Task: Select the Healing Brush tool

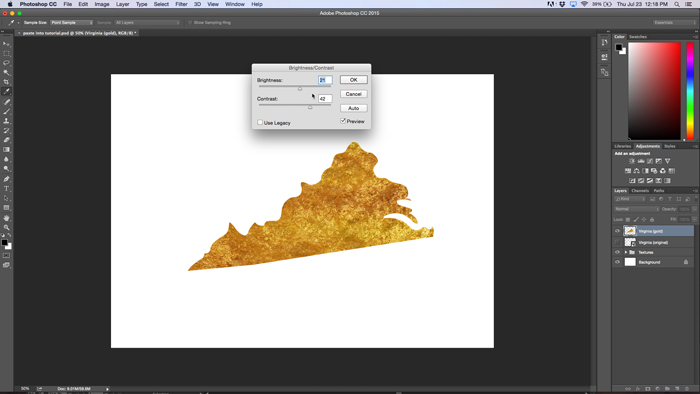Action: (6, 102)
